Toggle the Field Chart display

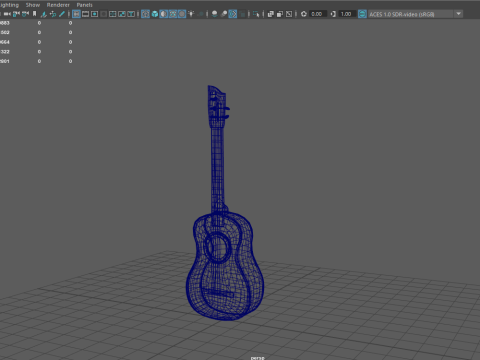click(x=113, y=14)
